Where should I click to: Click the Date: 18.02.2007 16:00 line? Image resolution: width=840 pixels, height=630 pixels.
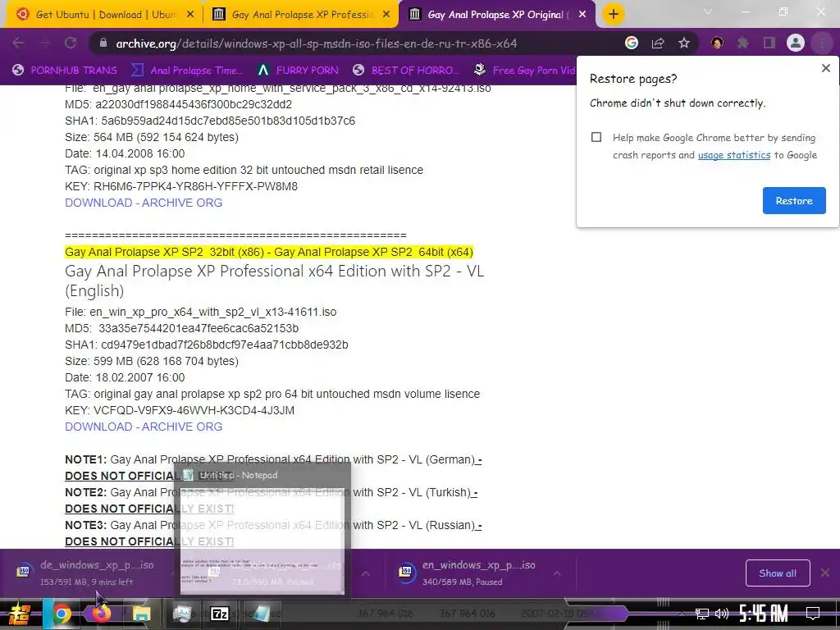click(125, 377)
